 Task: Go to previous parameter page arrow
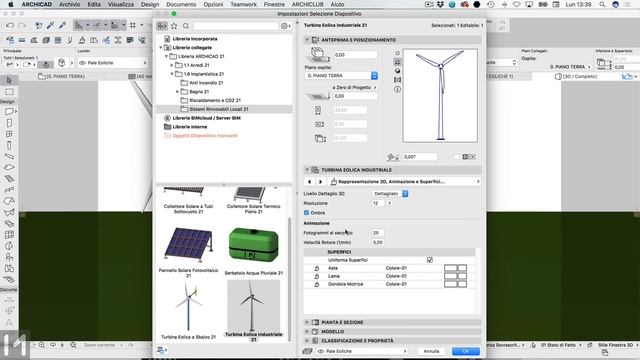[x=309, y=182]
